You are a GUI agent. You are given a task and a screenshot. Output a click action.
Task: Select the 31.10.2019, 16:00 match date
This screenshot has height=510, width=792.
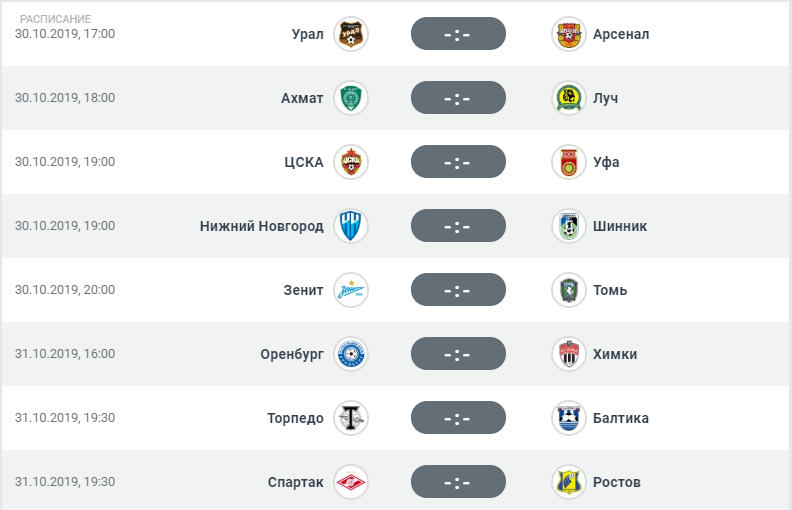pos(65,354)
